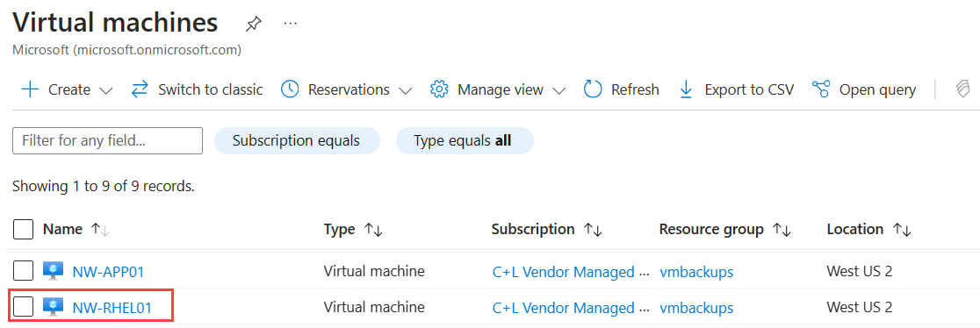Click the Location column header
This screenshot has height=328, width=980.
click(x=855, y=229)
